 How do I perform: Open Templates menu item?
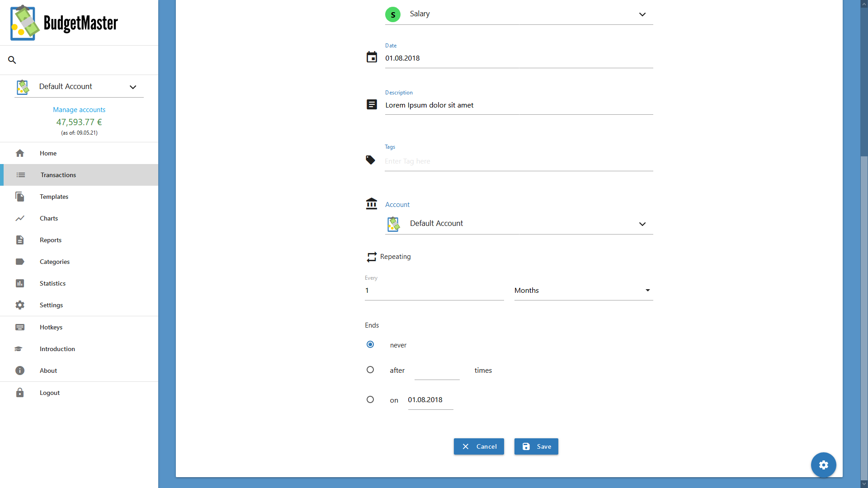[79, 197]
